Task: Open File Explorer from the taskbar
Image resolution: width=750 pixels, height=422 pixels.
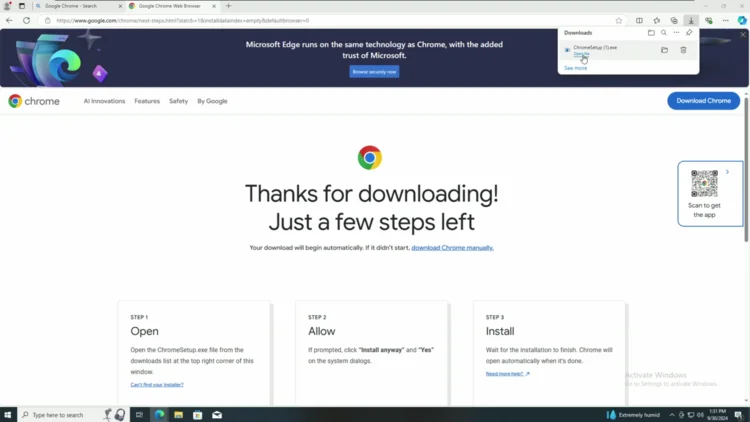Action: click(178, 415)
